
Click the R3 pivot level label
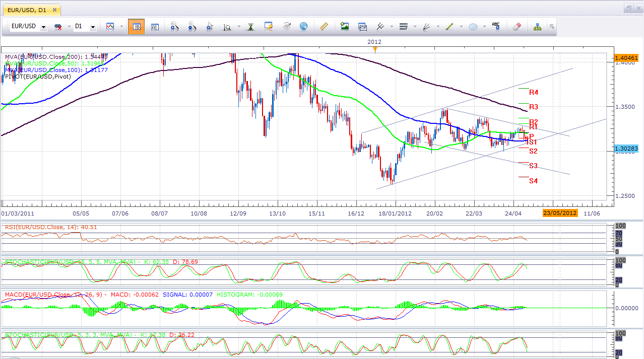pyautogui.click(x=534, y=107)
